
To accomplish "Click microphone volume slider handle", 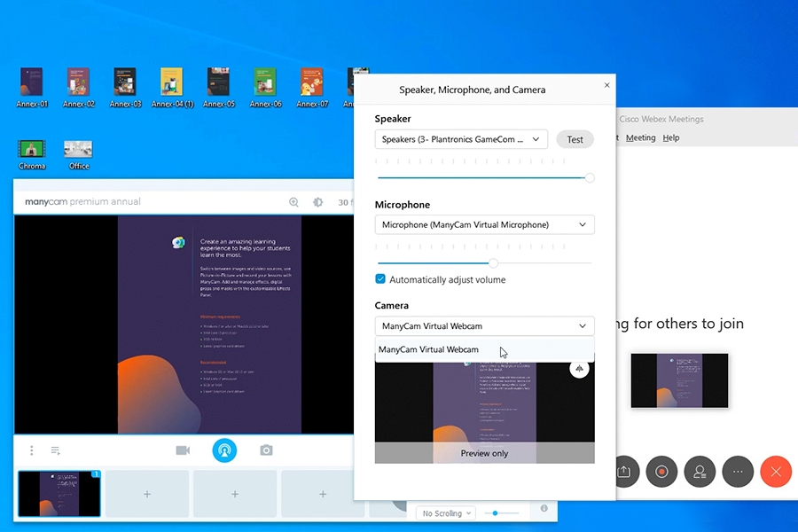I will [x=493, y=263].
